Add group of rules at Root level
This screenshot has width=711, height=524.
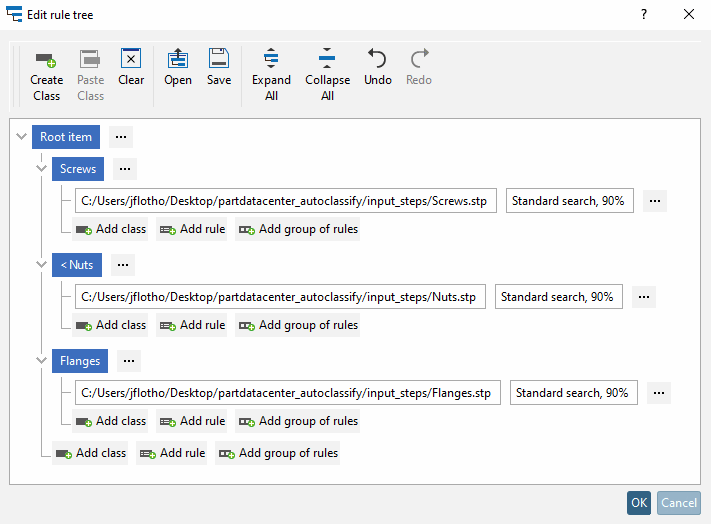click(x=278, y=453)
